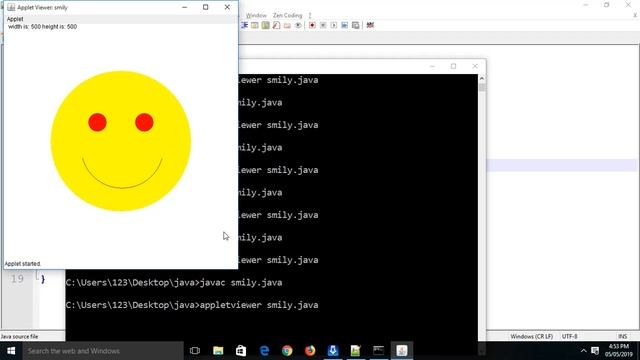Open the Window menu in Notepad++
Image resolution: width=640 pixels, height=360 pixels.
click(x=256, y=16)
